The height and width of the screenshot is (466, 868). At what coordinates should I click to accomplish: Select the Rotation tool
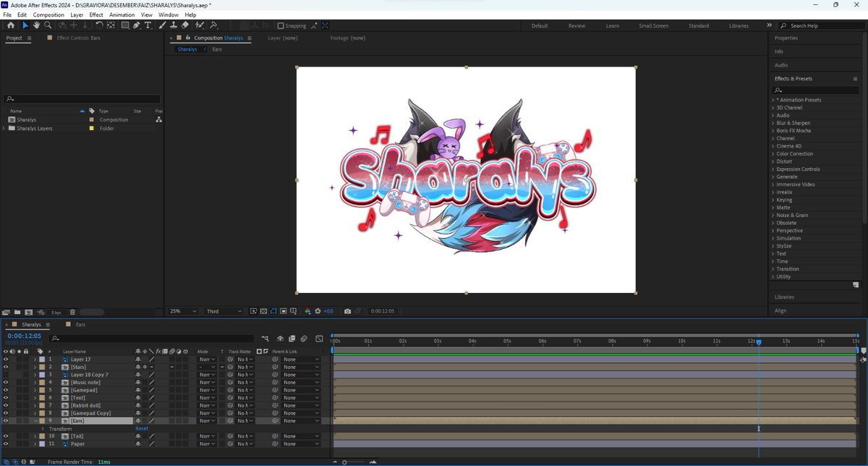pyautogui.click(x=99, y=25)
